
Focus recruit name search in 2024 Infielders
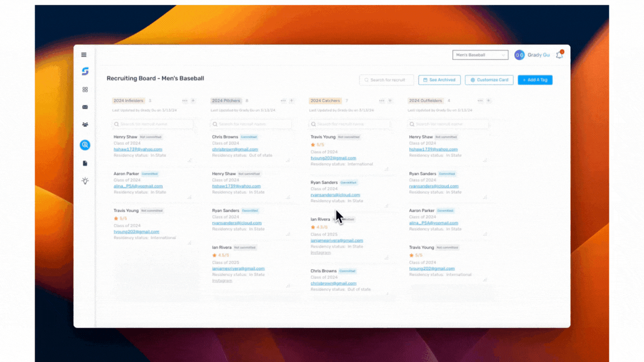click(x=153, y=124)
